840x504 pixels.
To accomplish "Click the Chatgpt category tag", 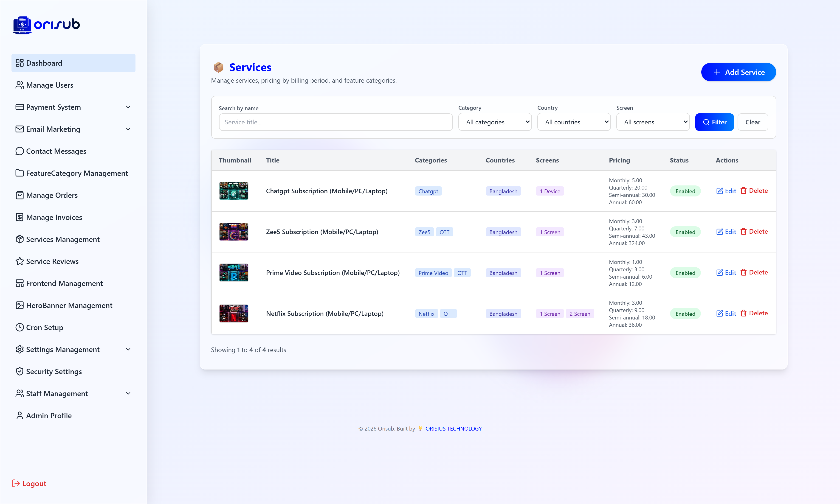I will pyautogui.click(x=428, y=191).
